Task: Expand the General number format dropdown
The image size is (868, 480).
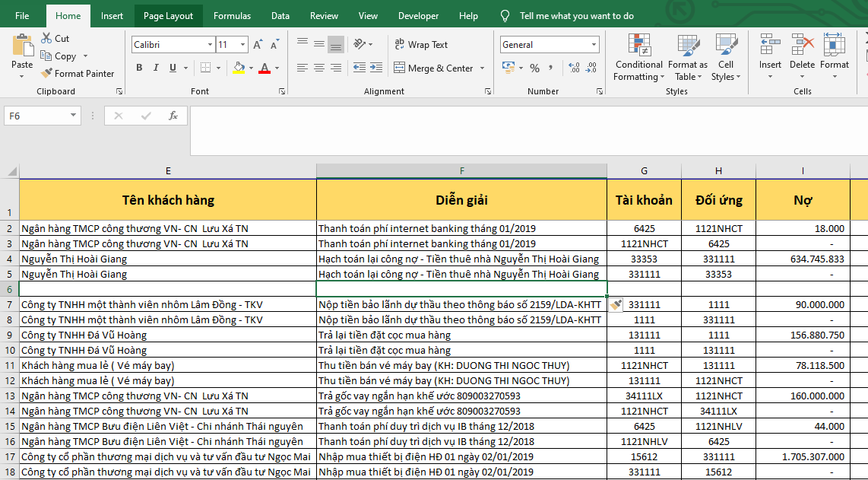Action: (594, 45)
